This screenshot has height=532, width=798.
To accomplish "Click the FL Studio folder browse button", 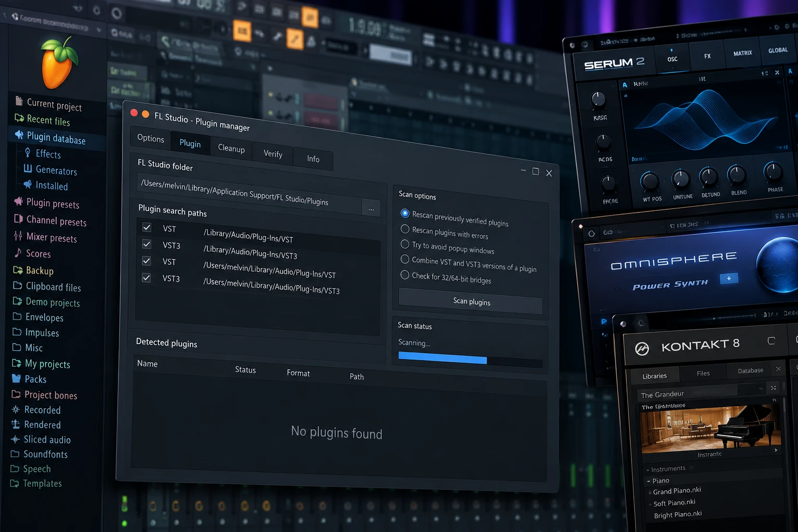I will tap(371, 209).
